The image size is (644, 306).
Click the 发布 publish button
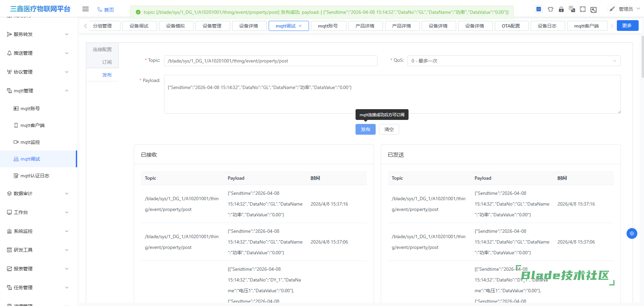pos(365,129)
